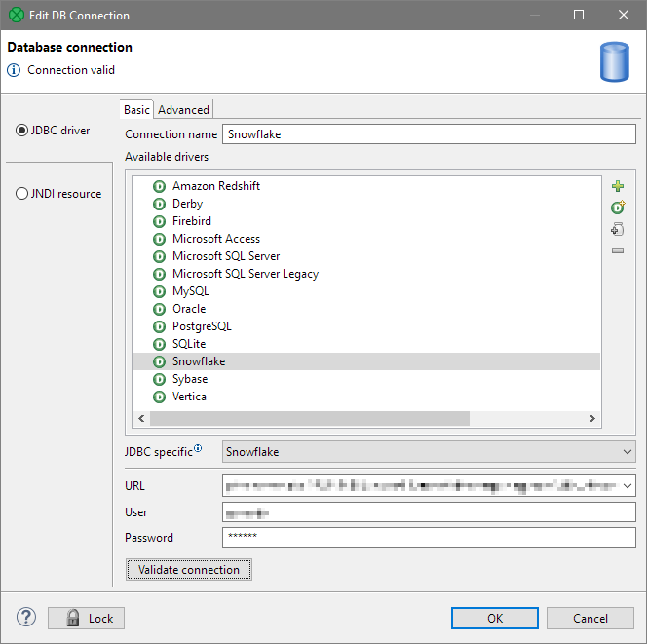Image resolution: width=647 pixels, height=644 pixels.
Task: Click the MySQL driver icon
Action: coord(159,291)
